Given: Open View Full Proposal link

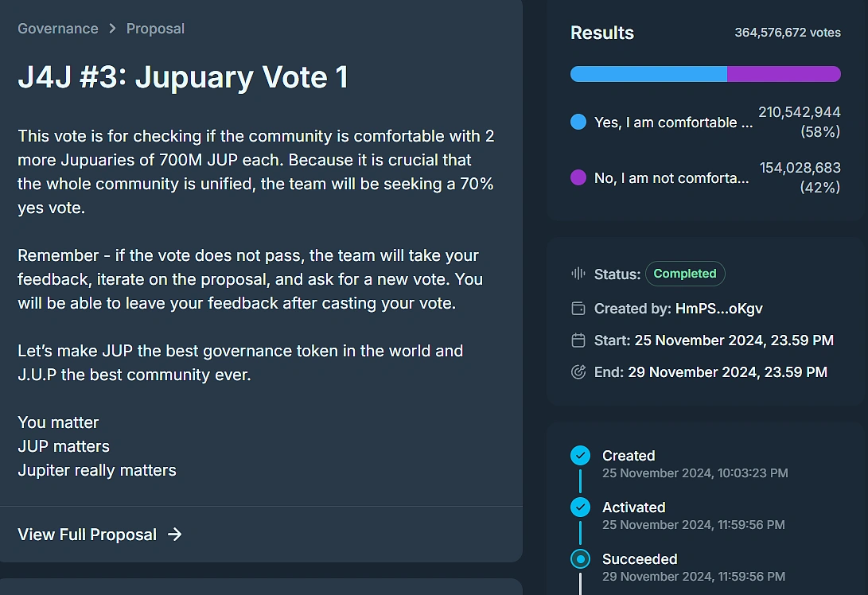Looking at the screenshot, I should point(99,534).
